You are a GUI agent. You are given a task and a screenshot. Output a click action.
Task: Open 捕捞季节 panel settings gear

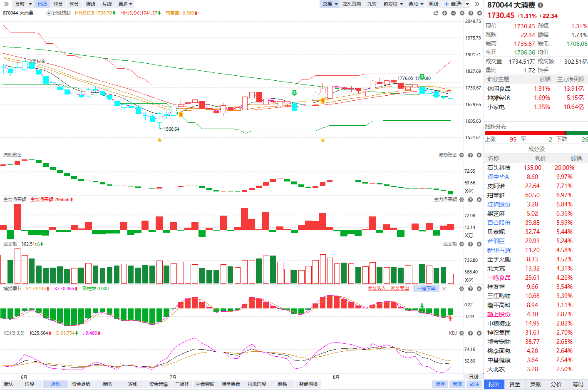(x=461, y=288)
